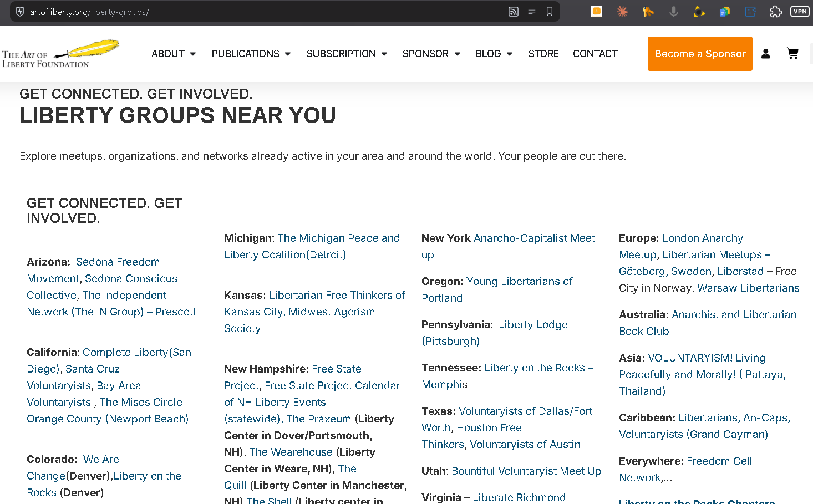Viewport: 813px width, 504px height.
Task: Open Liberty on the Rocks Denver link
Action: pyautogui.click(x=104, y=484)
